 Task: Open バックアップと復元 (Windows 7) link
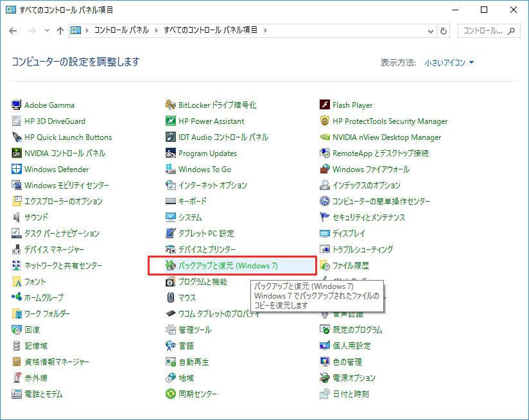coord(228,266)
